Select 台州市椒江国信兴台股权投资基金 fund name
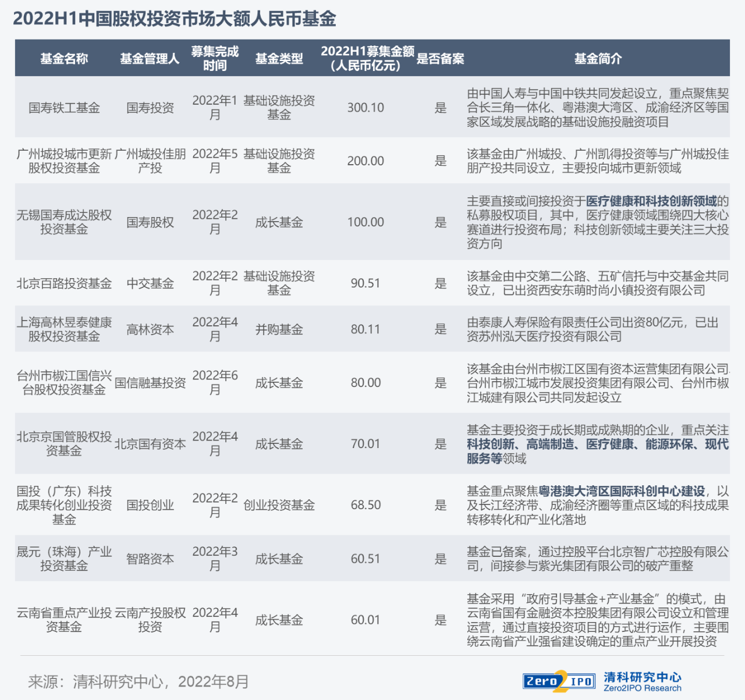 pos(64,382)
